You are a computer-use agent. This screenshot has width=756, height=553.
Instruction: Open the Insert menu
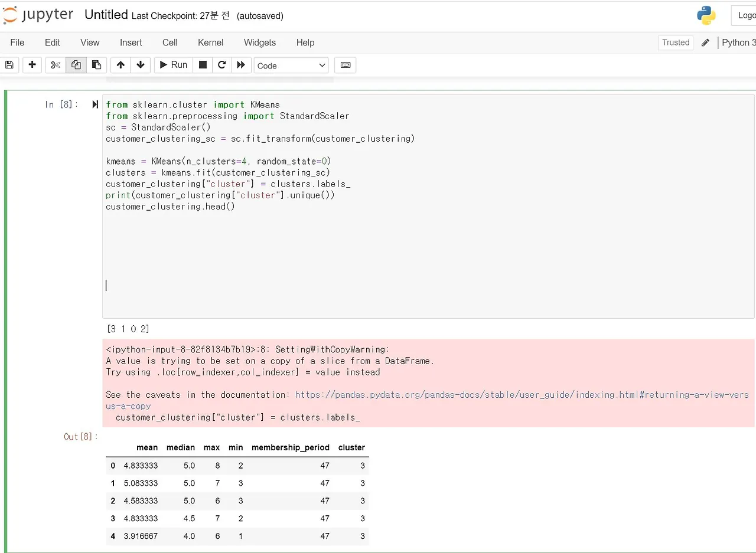click(131, 42)
